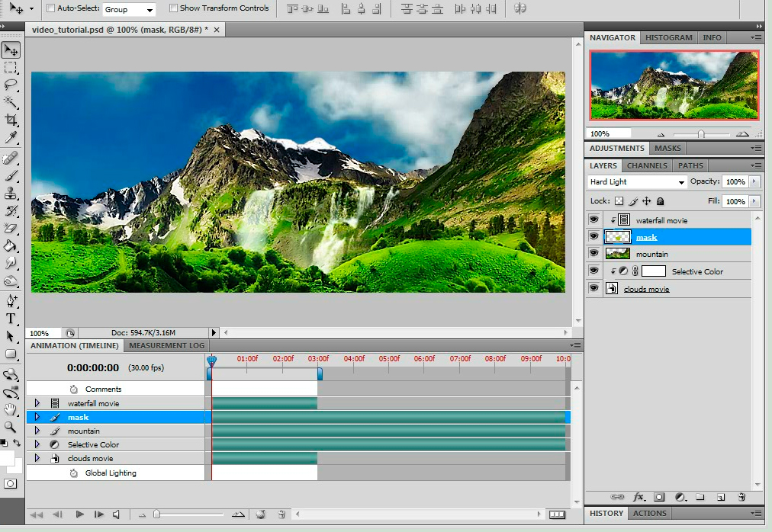This screenshot has height=532, width=772.
Task: Select the Clone Stamp tool
Action: (x=11, y=194)
